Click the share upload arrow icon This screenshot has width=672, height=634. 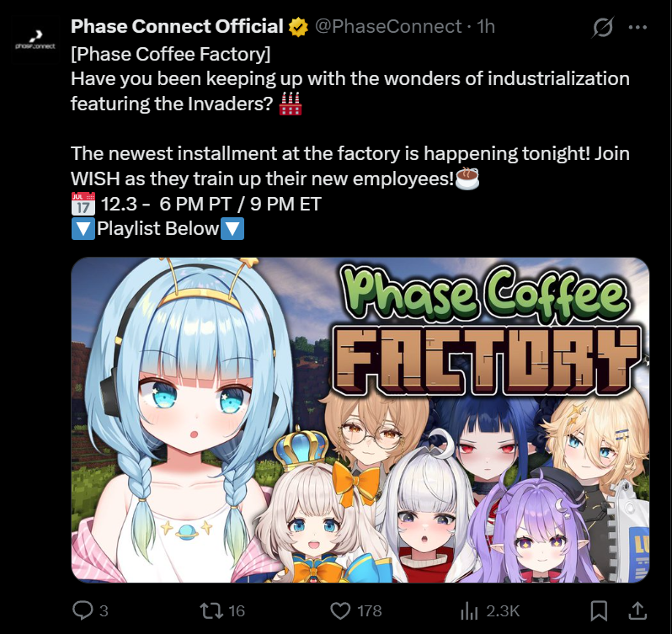tap(637, 610)
